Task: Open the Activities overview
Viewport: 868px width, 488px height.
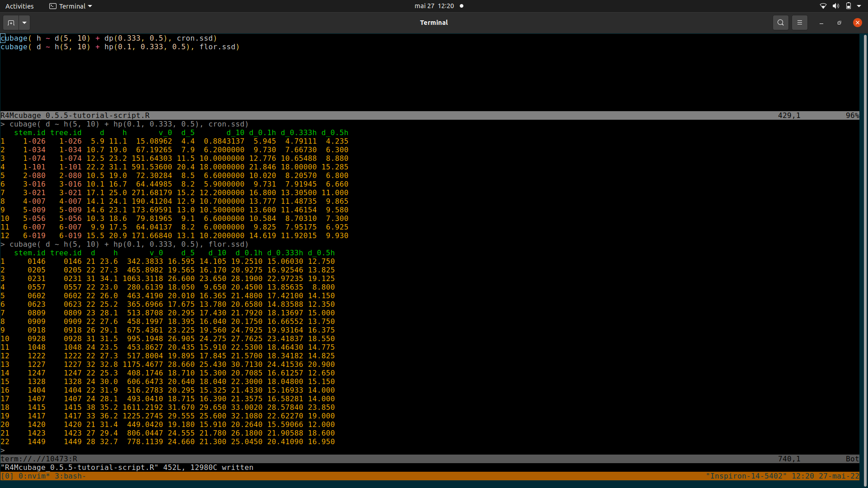Action: tap(19, 6)
